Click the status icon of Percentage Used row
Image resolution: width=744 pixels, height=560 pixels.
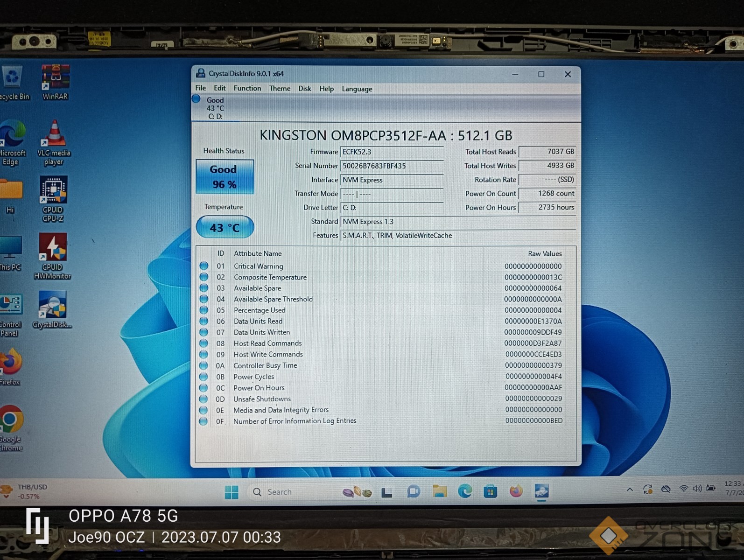[204, 310]
